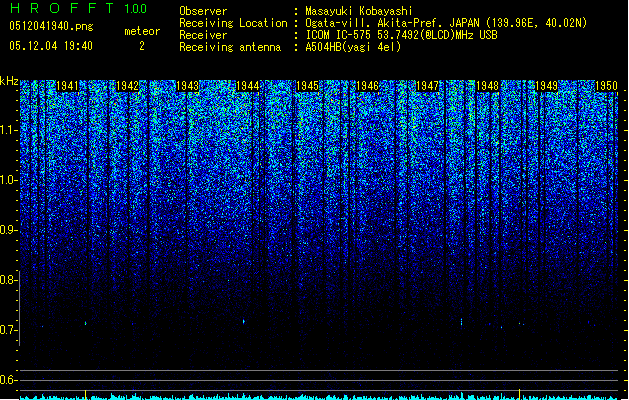Click the meteor count value 2
Viewport: 629px width, 400px height.
[x=142, y=46]
